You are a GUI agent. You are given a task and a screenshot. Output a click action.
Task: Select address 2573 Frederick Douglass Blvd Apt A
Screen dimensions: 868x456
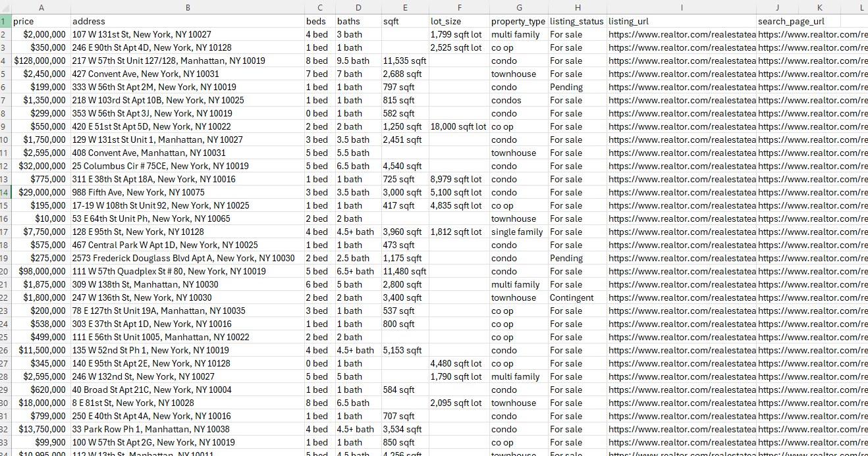pyautogui.click(x=188, y=258)
